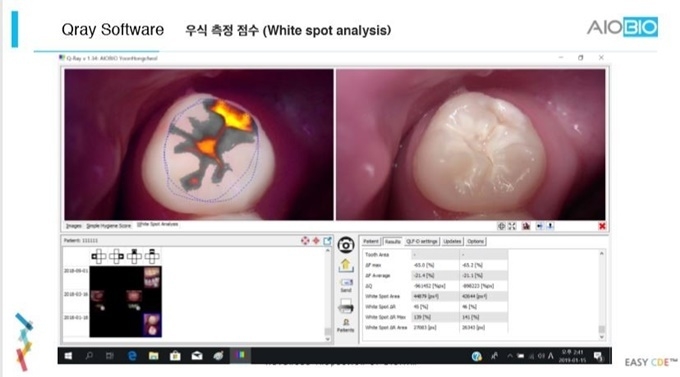Image resolution: width=680 pixels, height=377 pixels.
Task: Click the red X under right image
Action: click(x=602, y=226)
